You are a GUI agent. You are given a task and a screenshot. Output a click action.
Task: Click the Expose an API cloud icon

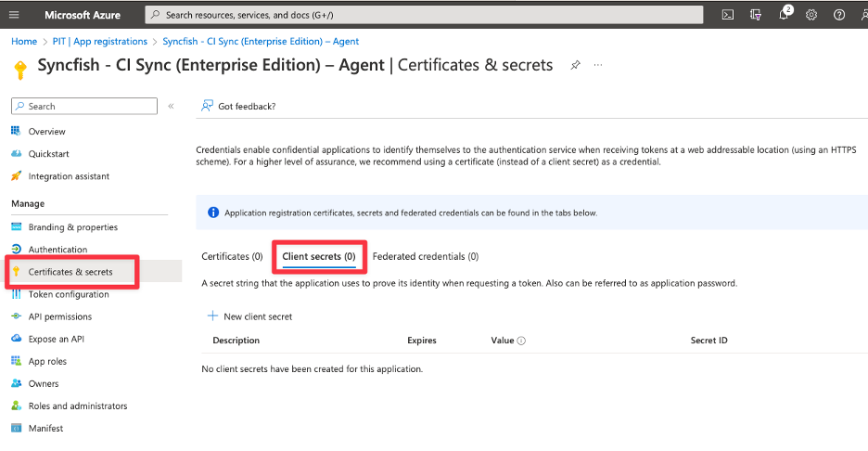(17, 338)
